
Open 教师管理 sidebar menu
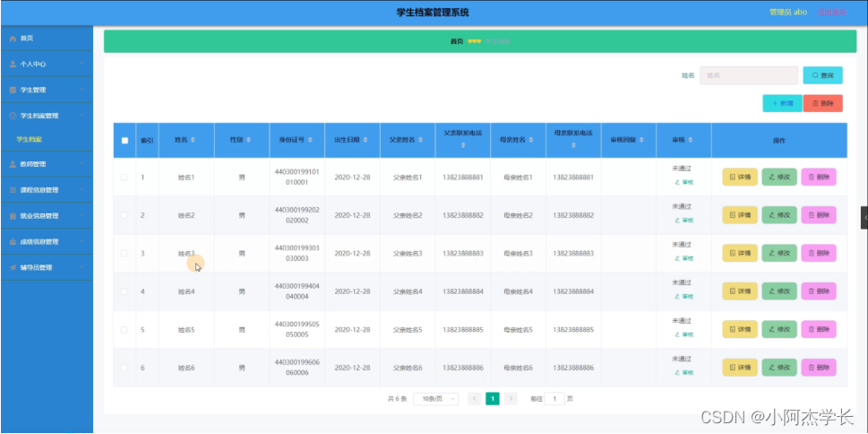pyautogui.click(x=47, y=164)
